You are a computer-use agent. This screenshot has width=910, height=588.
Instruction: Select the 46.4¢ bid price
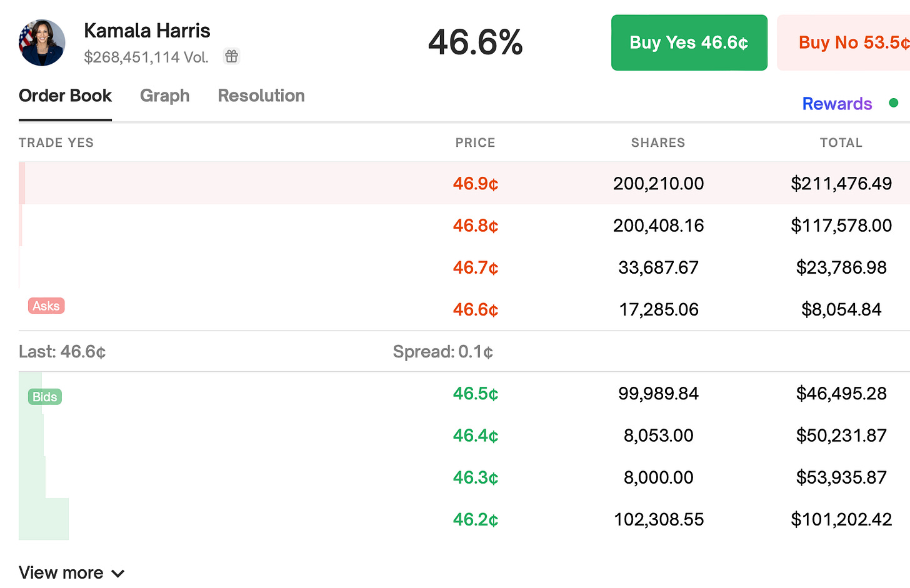pos(476,436)
